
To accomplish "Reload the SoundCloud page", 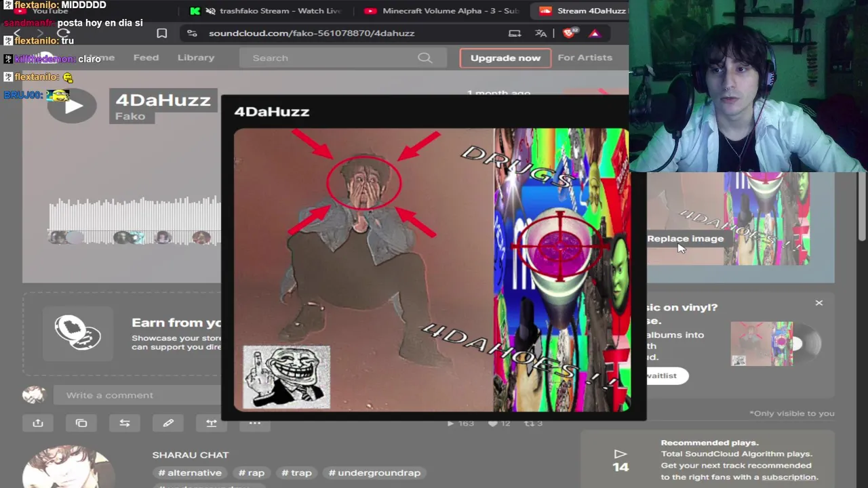I will pyautogui.click(x=64, y=33).
